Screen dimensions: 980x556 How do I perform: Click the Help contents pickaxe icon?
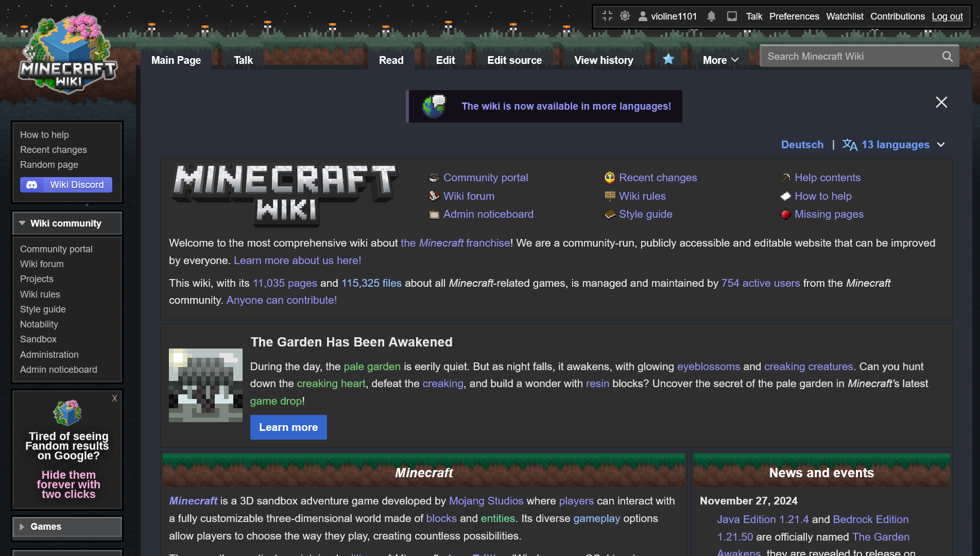[x=785, y=178]
